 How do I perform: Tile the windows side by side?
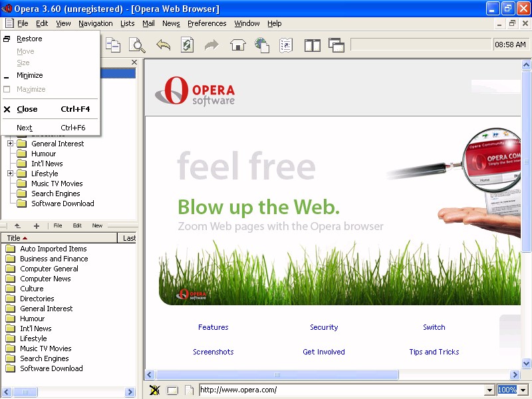(312, 45)
